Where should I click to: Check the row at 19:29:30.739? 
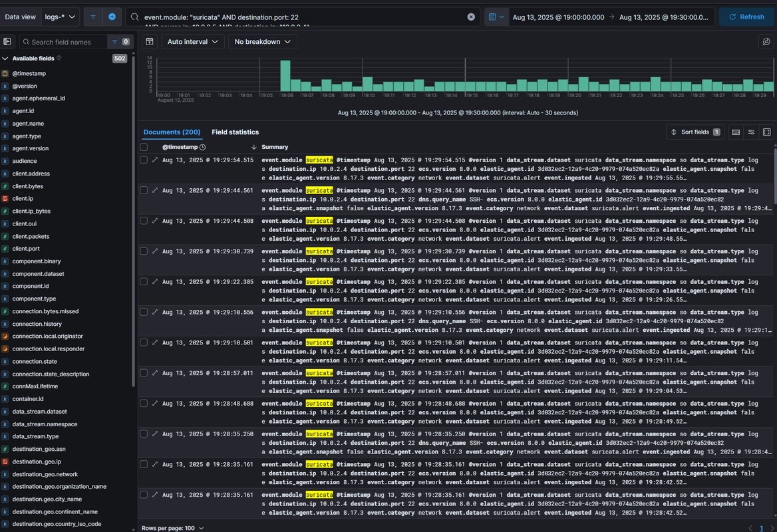pos(144,251)
